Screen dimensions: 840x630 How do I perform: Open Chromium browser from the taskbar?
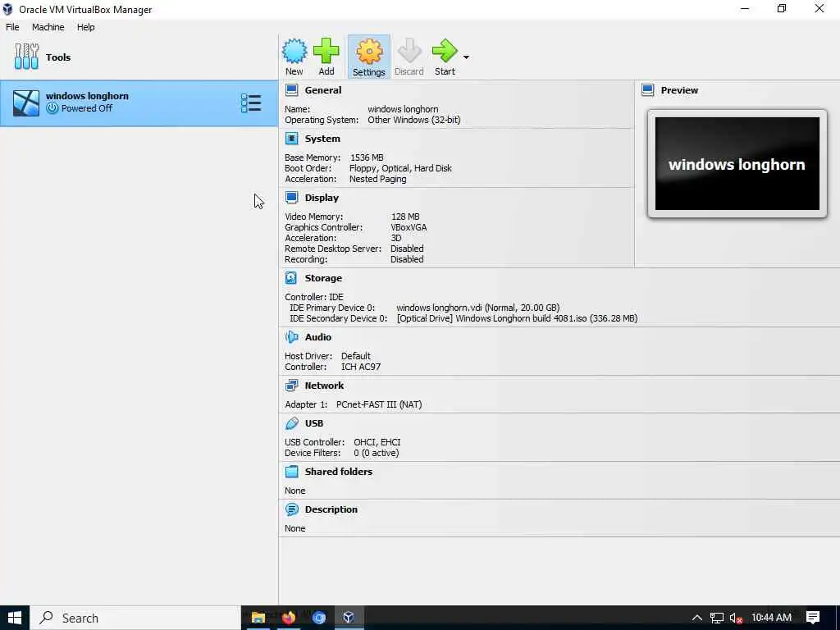point(319,618)
